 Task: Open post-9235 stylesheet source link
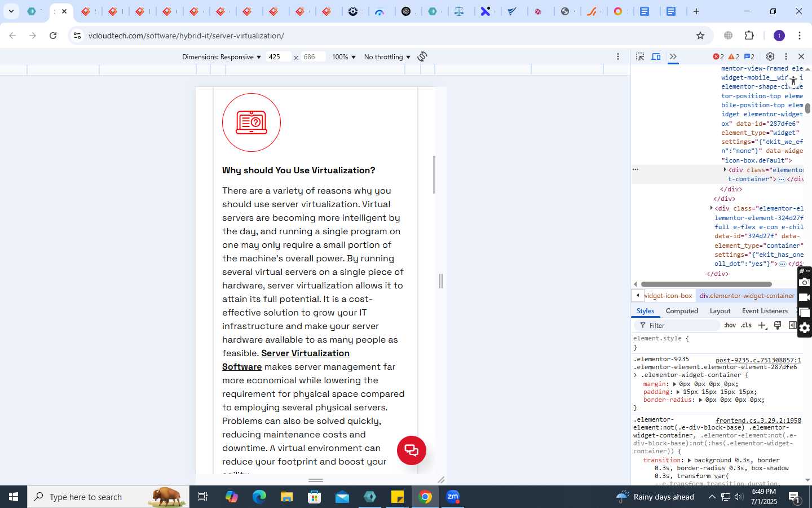(758, 360)
